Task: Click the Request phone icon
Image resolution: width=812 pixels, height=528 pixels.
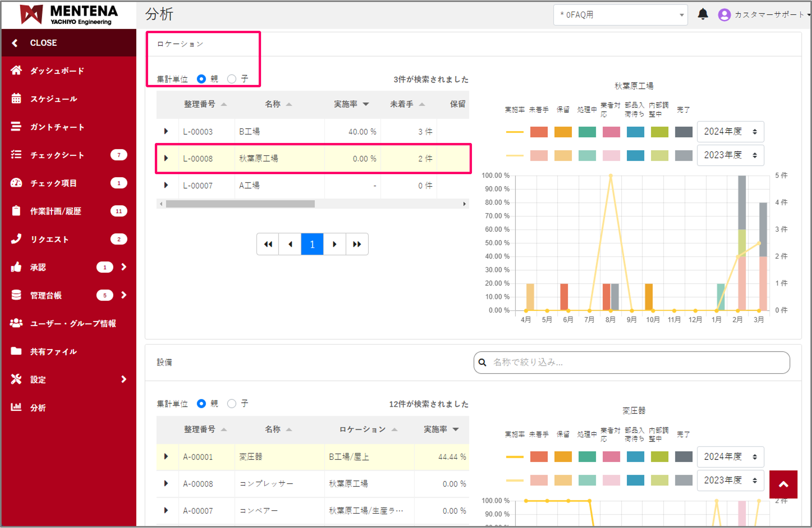Action: point(16,239)
